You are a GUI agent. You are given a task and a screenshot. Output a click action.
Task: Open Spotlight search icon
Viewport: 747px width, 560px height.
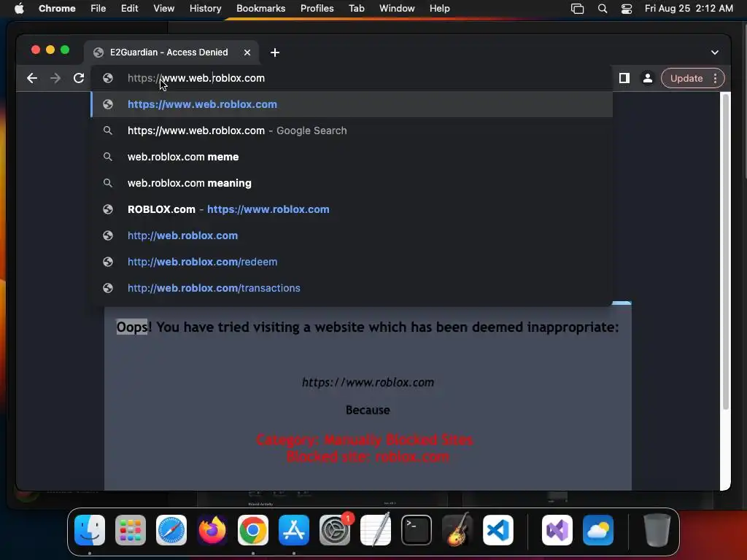pos(602,9)
